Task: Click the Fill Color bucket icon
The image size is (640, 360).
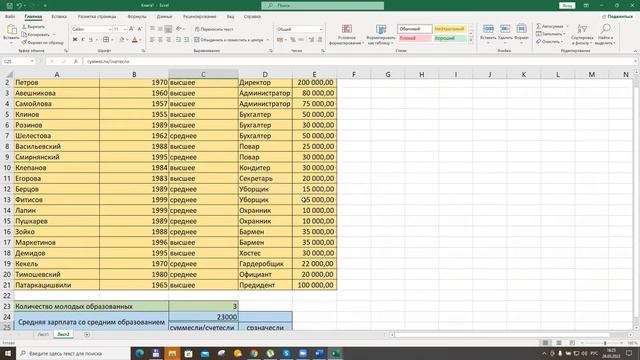Action: (122, 40)
